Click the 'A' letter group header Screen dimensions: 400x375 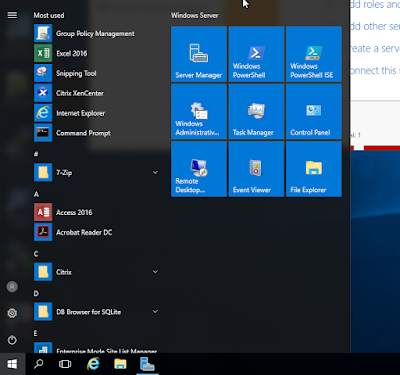click(x=36, y=194)
